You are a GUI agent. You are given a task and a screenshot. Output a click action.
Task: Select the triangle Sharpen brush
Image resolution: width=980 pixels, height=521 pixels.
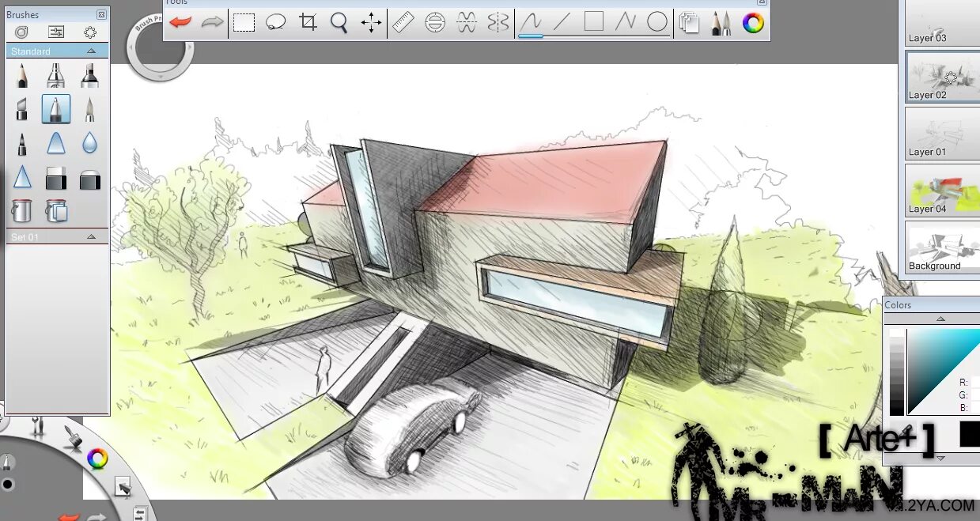click(22, 177)
